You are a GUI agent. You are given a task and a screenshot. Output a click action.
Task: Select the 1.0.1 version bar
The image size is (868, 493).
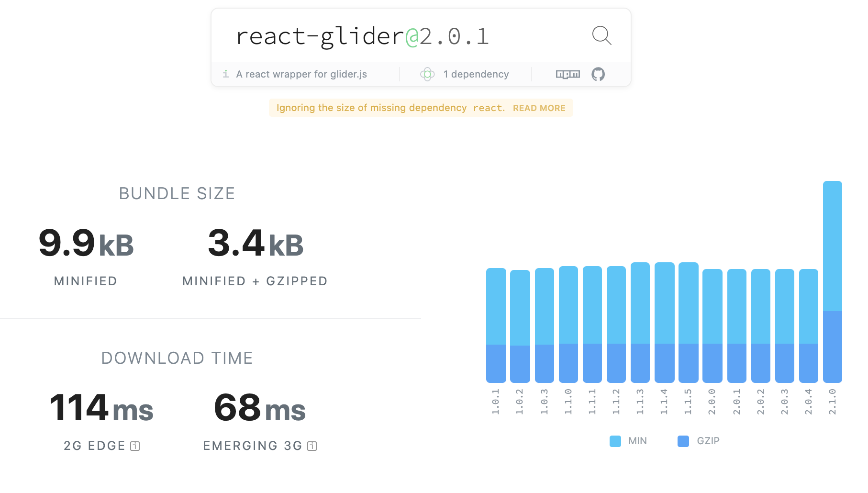pos(496,325)
